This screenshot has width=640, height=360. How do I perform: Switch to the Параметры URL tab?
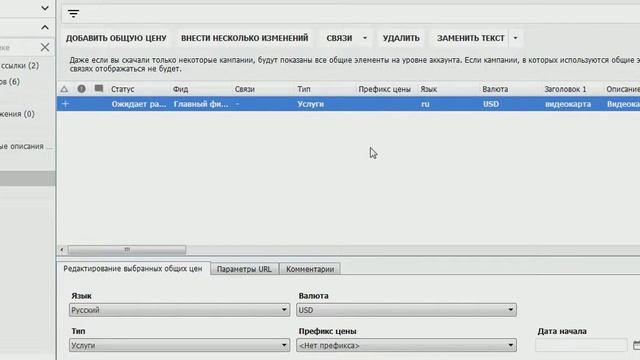tap(244, 269)
